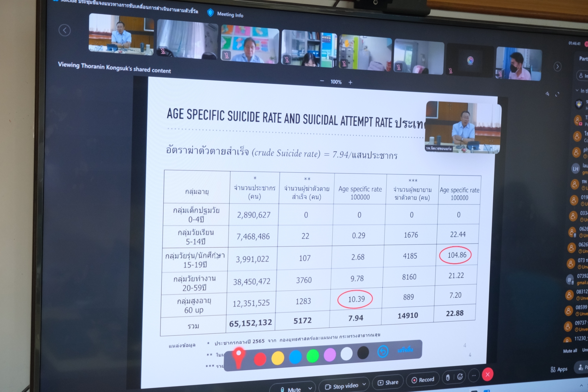The width and height of the screenshot is (588, 392).
Task: Open the reactions smiley icon
Action: 460,377
